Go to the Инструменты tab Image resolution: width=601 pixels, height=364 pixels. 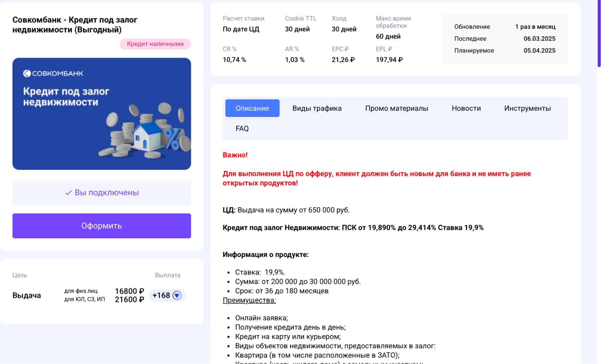click(527, 108)
